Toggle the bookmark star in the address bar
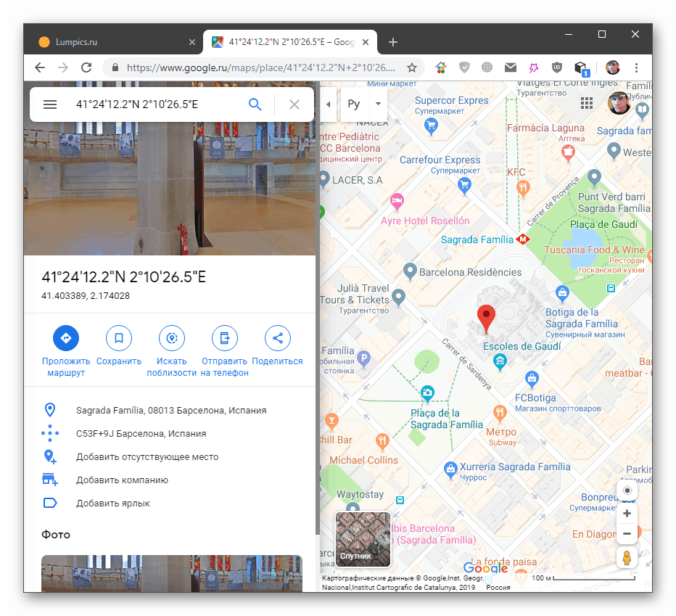The image size is (676, 616). pyautogui.click(x=412, y=67)
